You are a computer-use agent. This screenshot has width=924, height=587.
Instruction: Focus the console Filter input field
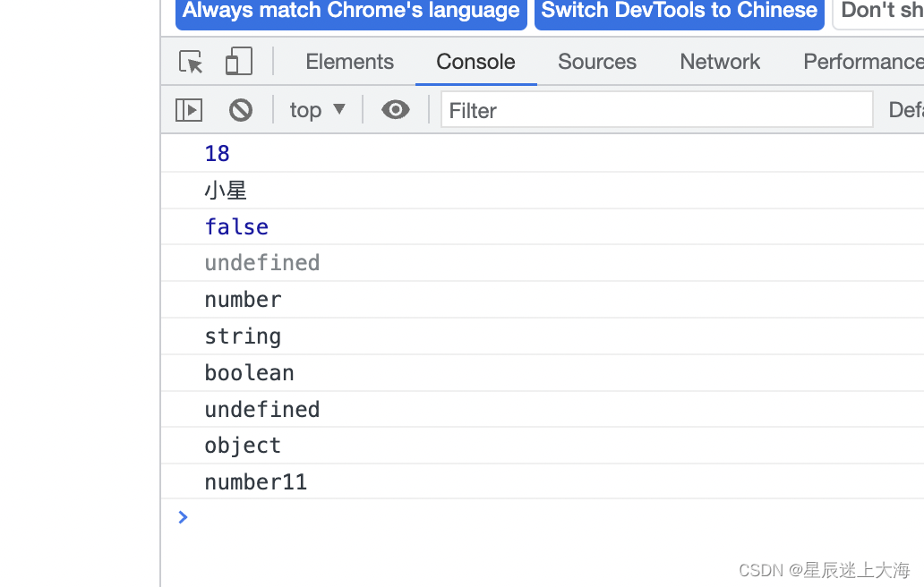tap(656, 109)
